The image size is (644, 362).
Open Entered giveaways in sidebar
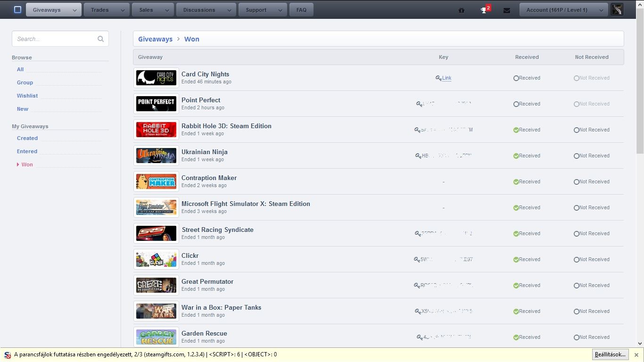27,151
